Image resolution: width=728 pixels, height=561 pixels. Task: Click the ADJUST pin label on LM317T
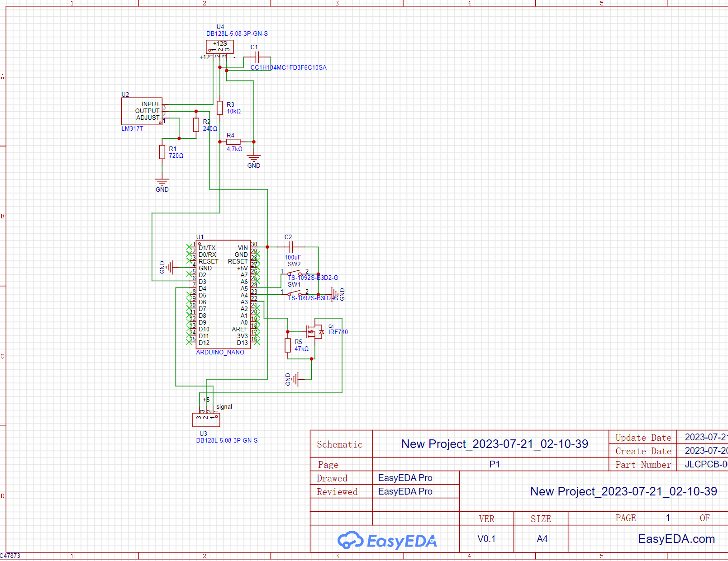[148, 118]
